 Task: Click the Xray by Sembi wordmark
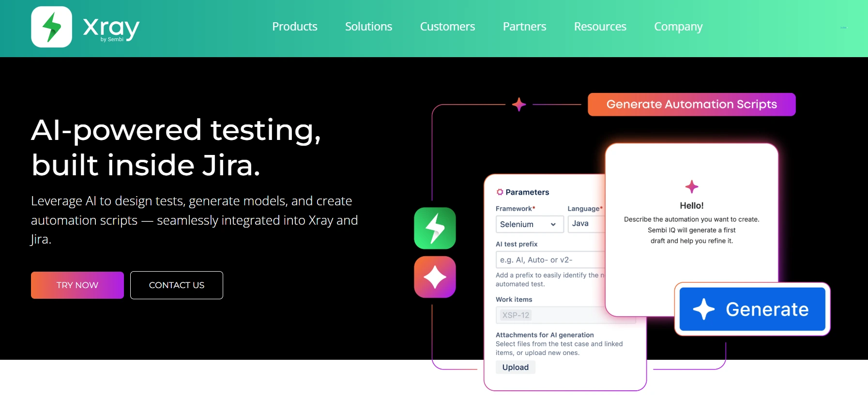[111, 30]
